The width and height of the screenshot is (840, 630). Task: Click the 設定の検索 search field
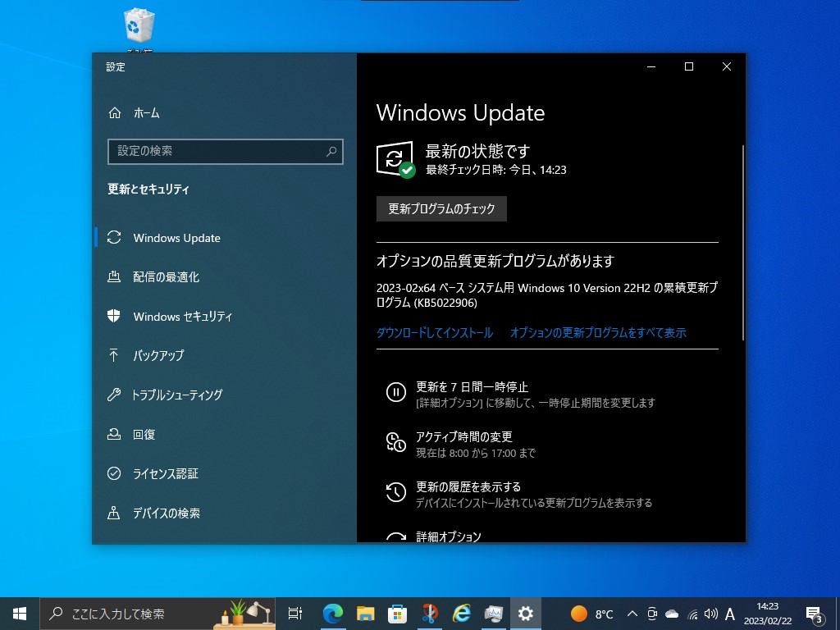pyautogui.click(x=226, y=152)
